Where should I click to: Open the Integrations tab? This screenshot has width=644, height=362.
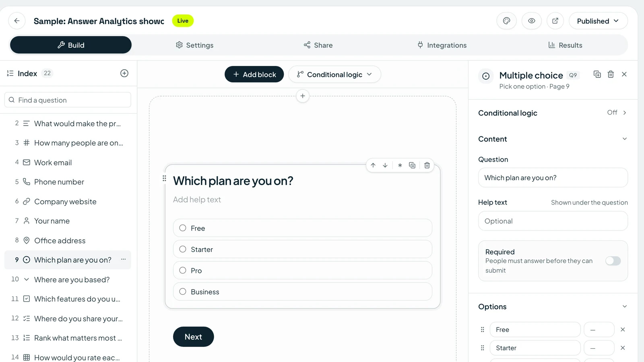point(442,45)
